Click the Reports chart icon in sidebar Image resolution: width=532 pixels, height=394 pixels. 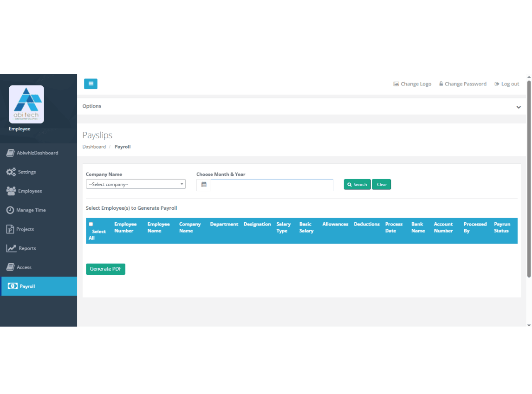coord(11,248)
